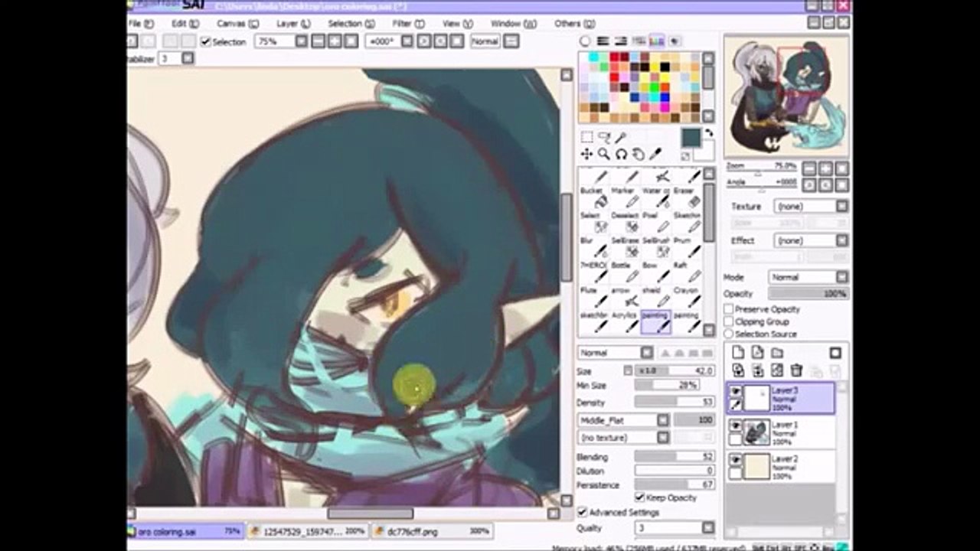Screen dimensions: 980x551
Task: Open the zoom percentage dropdown
Action: click(302, 42)
